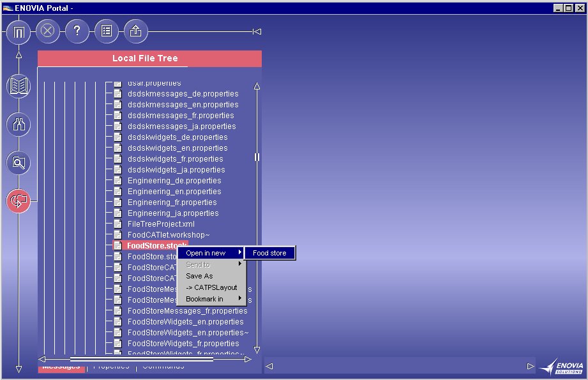Open help with the question mark icon

(77, 31)
